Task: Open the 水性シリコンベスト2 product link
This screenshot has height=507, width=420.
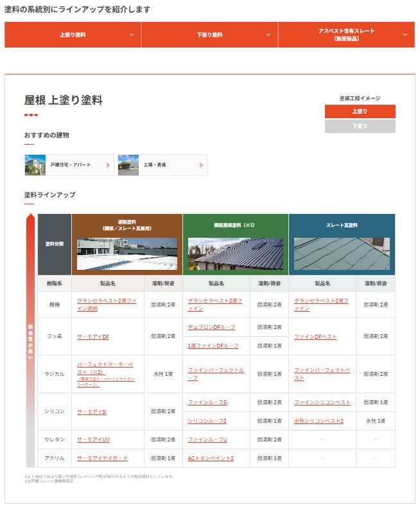Action: point(319,421)
